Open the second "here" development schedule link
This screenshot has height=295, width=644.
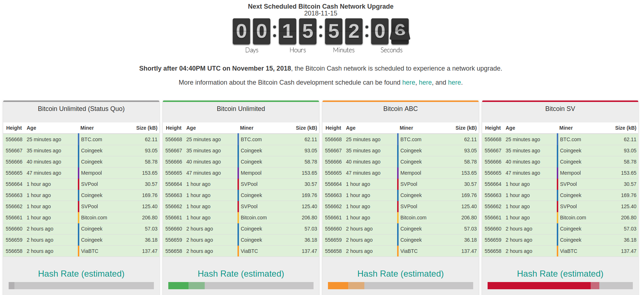pos(425,82)
